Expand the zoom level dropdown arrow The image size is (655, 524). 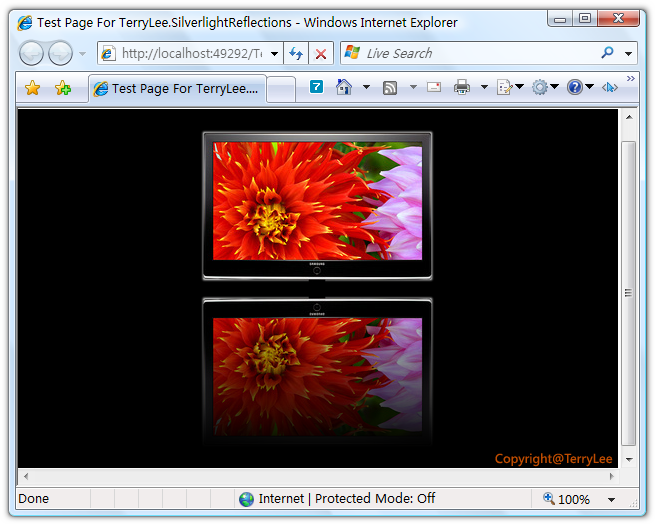point(611,500)
